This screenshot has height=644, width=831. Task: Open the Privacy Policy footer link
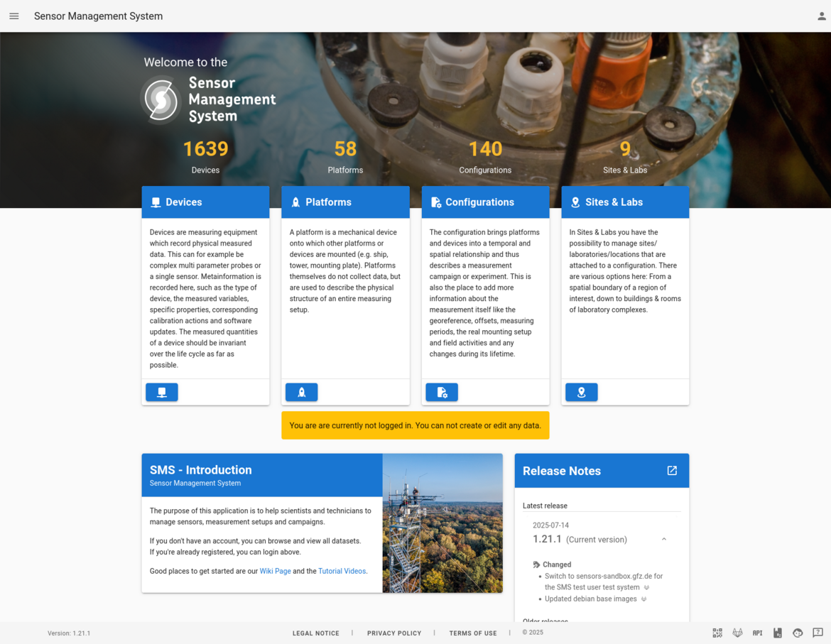click(394, 633)
